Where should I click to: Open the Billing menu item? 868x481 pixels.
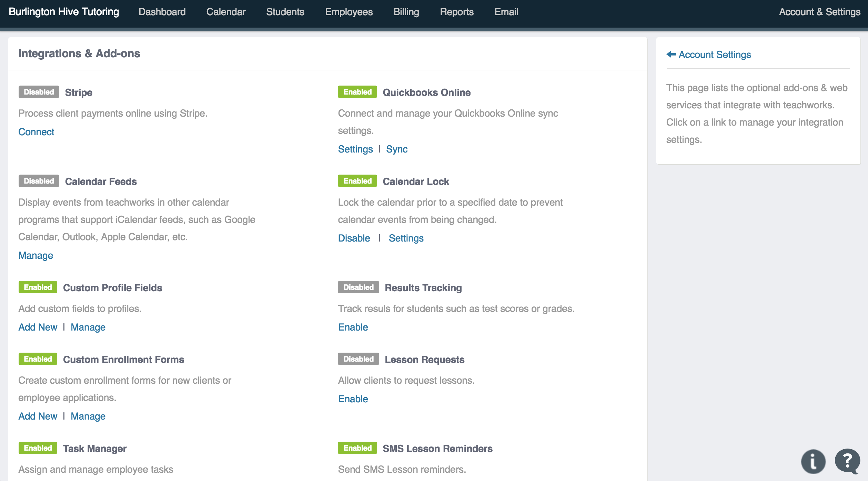pyautogui.click(x=406, y=12)
